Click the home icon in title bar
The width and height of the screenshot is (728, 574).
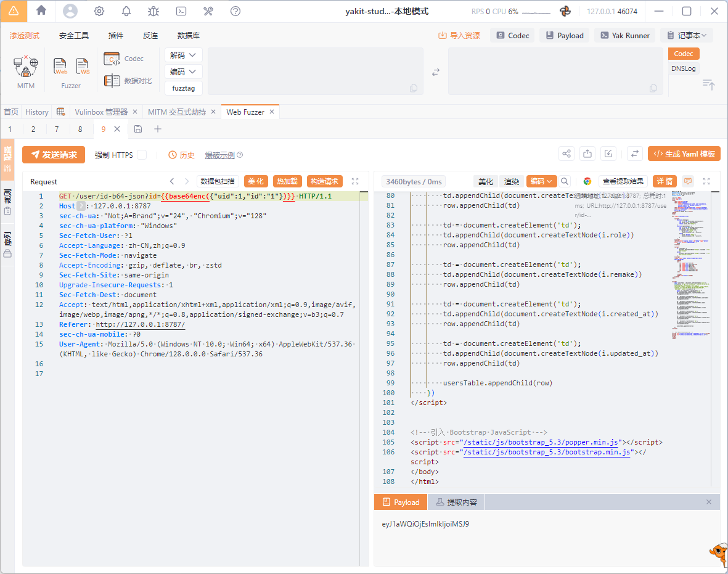41,10
